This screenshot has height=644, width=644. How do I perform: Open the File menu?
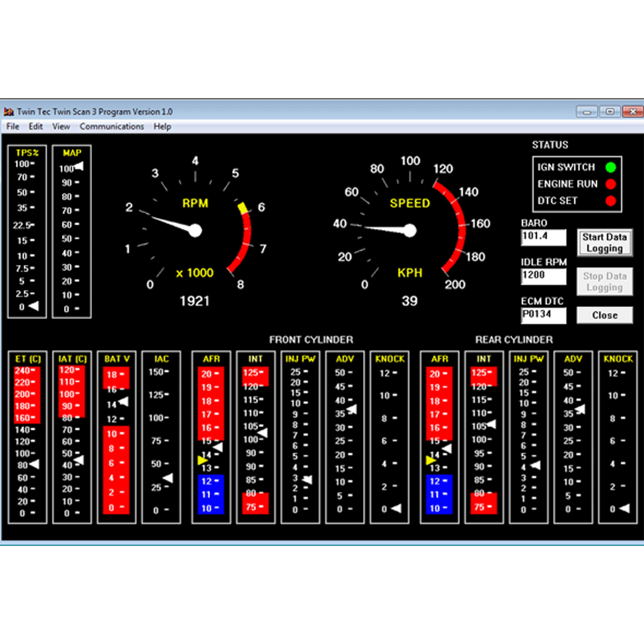[x=13, y=126]
